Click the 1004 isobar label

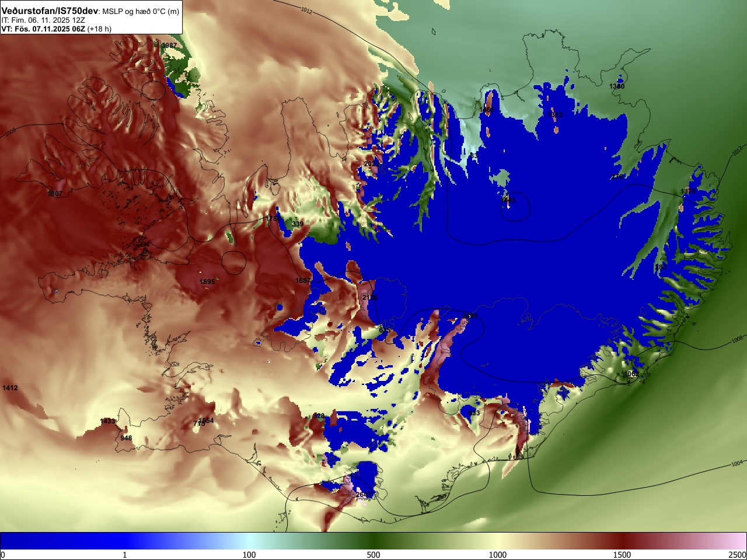click(x=736, y=464)
